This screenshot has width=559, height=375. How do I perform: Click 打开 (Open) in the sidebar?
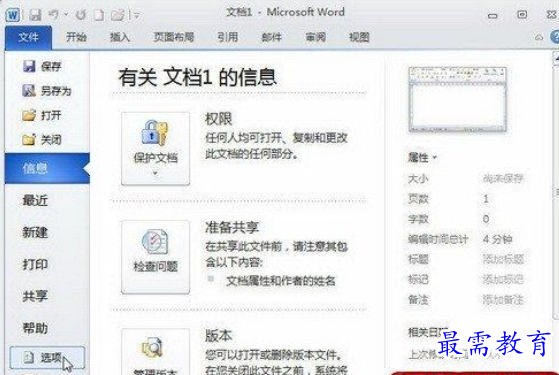(42, 115)
